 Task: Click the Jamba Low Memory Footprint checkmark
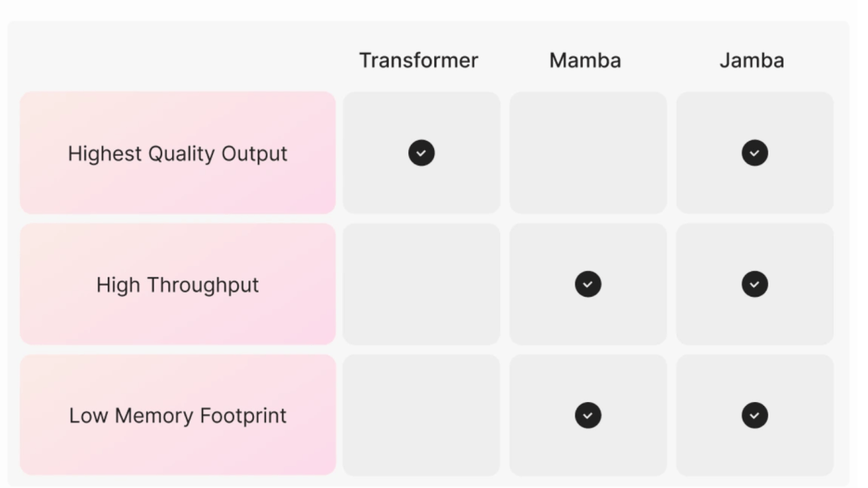coord(754,416)
